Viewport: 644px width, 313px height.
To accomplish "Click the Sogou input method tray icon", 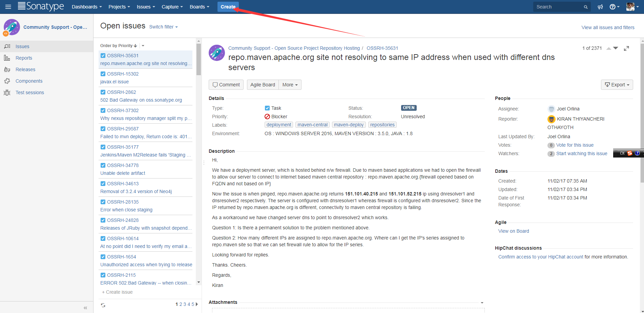I will [630, 153].
